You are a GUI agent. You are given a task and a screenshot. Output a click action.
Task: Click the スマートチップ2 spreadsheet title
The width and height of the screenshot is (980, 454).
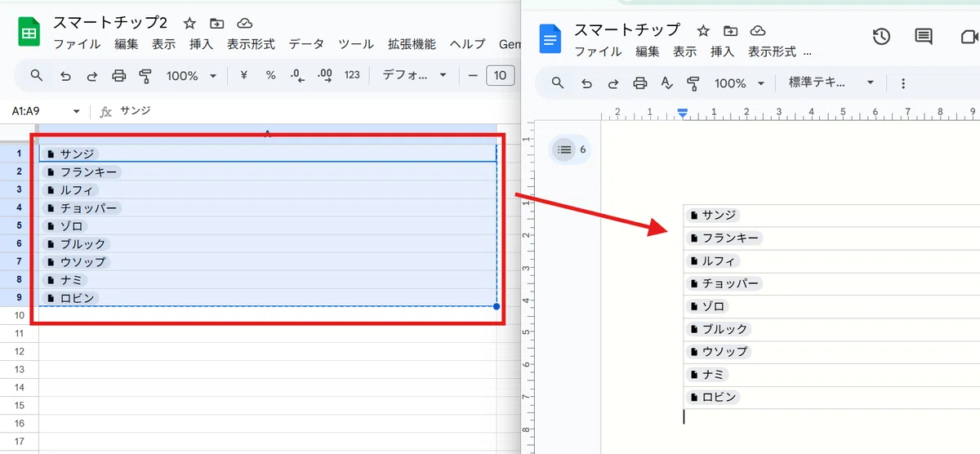[110, 23]
